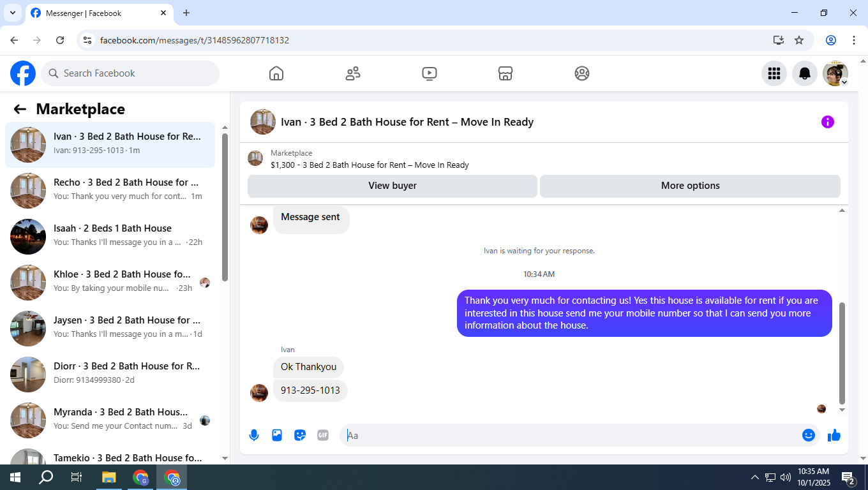This screenshot has height=490, width=868.
Task: Open the Recho conversation
Action: point(110,191)
